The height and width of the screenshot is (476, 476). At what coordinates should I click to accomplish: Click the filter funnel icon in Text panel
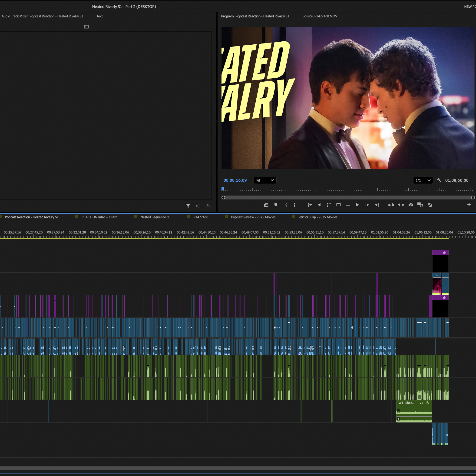pos(188,206)
